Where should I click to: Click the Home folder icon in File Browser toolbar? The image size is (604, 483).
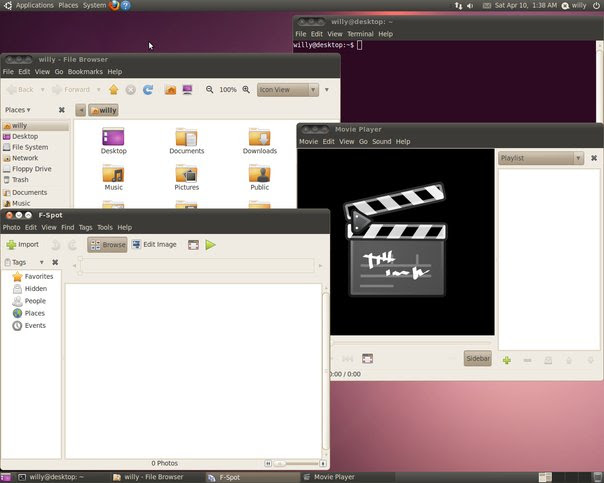coord(170,90)
